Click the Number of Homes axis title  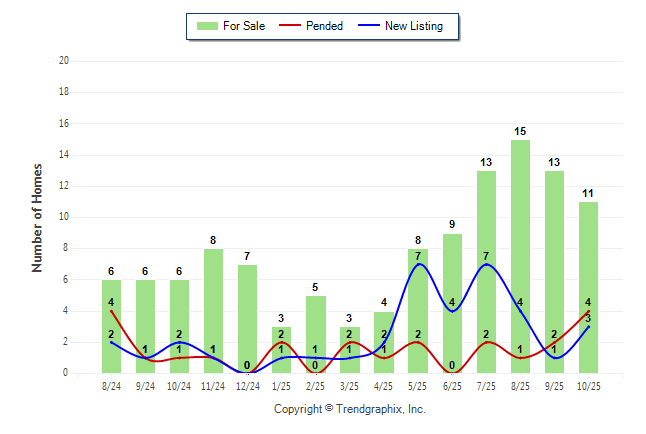coord(37,217)
